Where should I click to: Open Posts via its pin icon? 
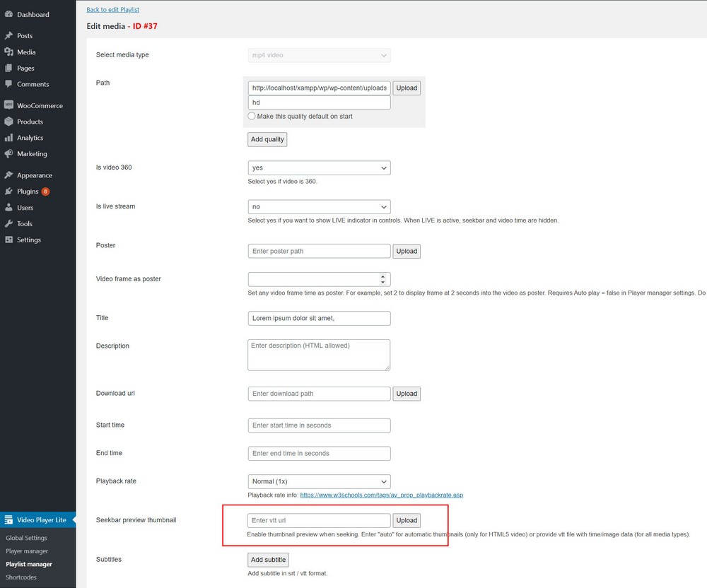pyautogui.click(x=9, y=35)
